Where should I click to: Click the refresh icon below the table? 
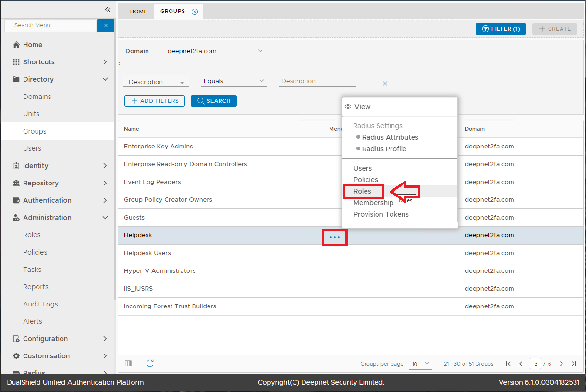click(150, 363)
